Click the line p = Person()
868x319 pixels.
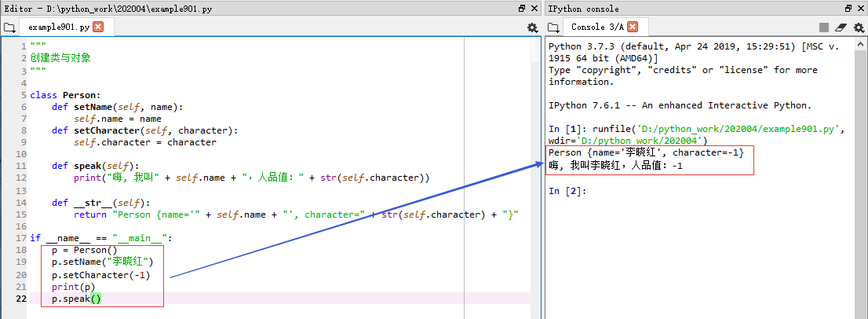tap(85, 250)
